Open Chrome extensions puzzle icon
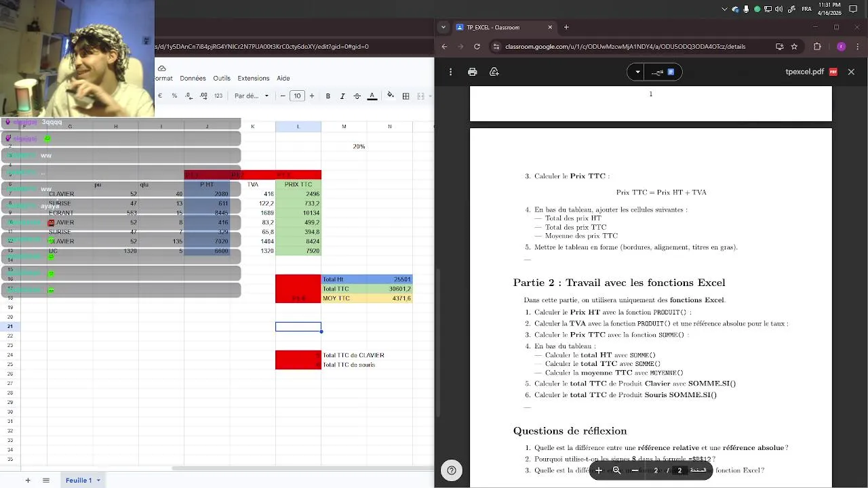868x488 pixels. click(817, 47)
